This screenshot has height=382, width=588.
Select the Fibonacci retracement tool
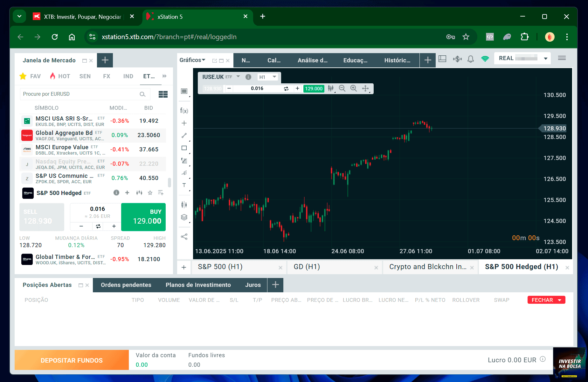pos(184,161)
